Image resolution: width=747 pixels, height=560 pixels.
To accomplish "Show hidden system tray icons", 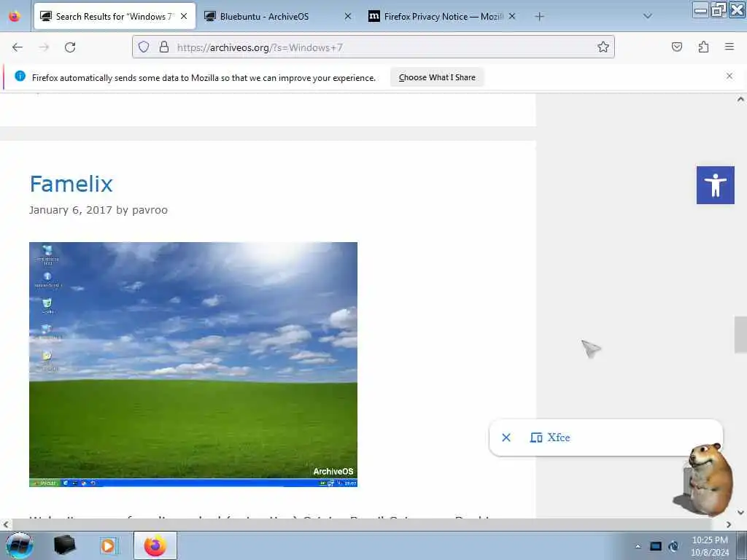I will [638, 546].
